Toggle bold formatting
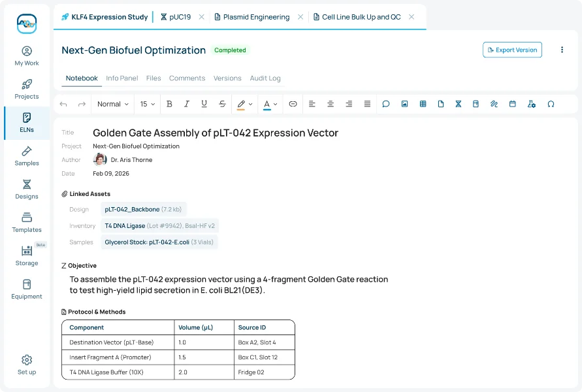The height and width of the screenshot is (392, 582). click(x=169, y=104)
